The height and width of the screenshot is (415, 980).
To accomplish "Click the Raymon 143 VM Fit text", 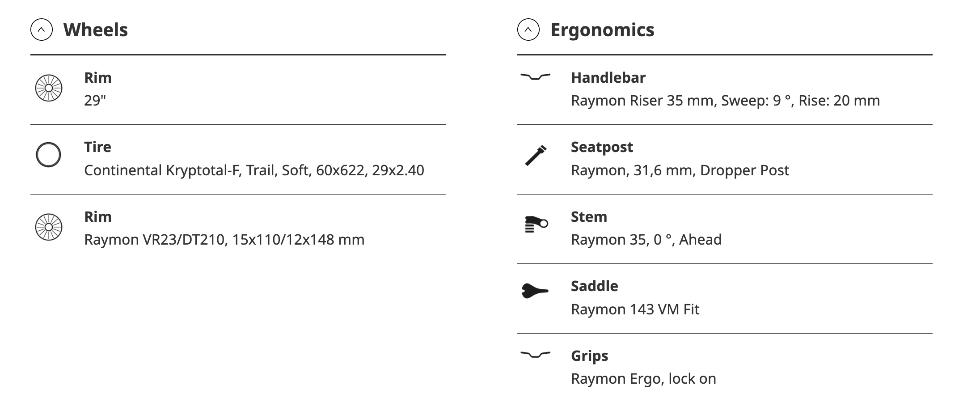I will tap(635, 309).
